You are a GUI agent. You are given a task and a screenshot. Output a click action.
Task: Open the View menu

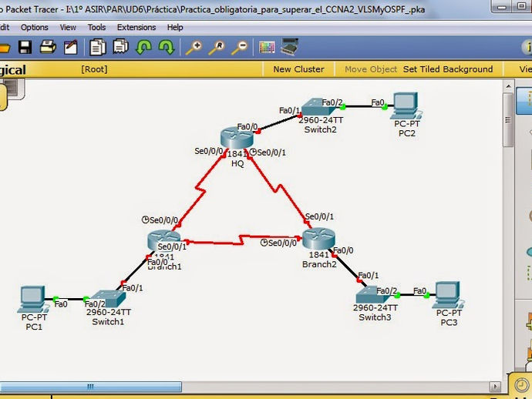68,27
